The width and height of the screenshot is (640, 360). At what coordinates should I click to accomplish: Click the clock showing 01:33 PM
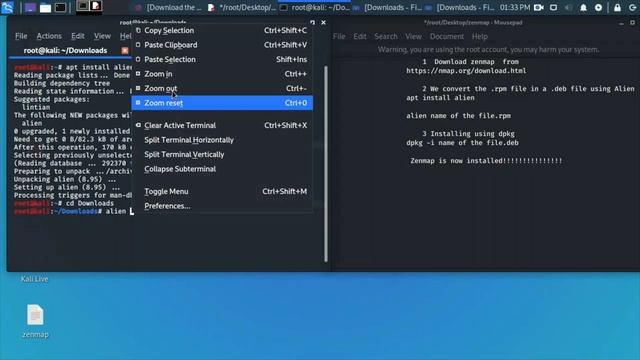515,7
